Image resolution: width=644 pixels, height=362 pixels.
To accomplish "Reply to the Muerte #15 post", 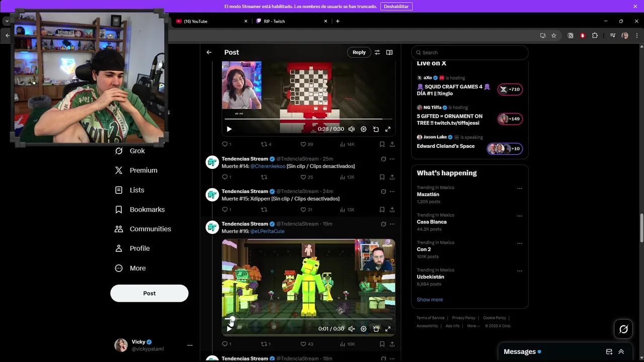I will [x=226, y=210].
